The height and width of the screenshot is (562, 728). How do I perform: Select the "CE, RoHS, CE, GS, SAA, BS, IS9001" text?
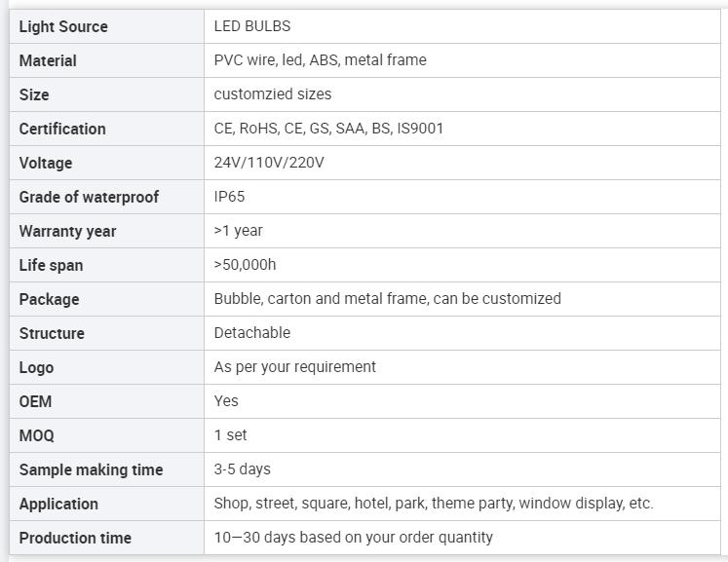(x=328, y=129)
